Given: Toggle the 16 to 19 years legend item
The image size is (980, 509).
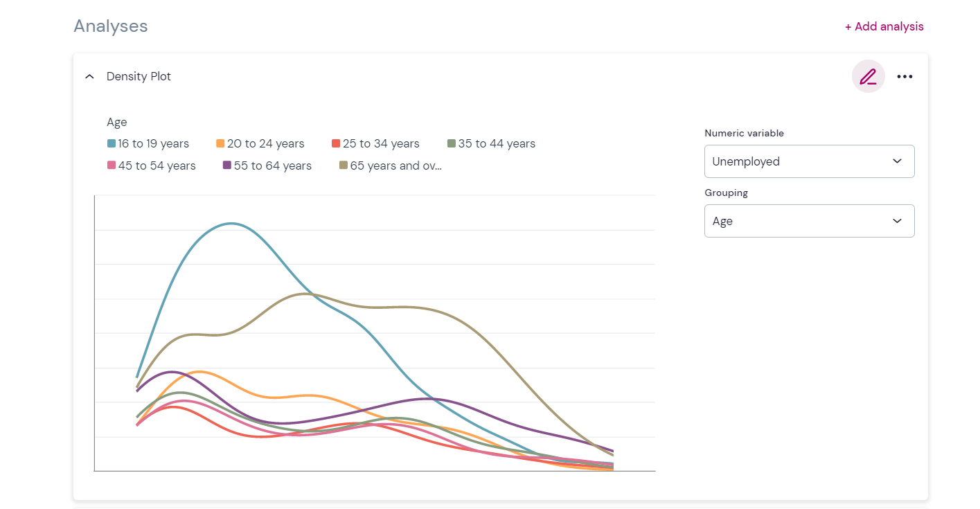Looking at the screenshot, I should click(x=148, y=143).
